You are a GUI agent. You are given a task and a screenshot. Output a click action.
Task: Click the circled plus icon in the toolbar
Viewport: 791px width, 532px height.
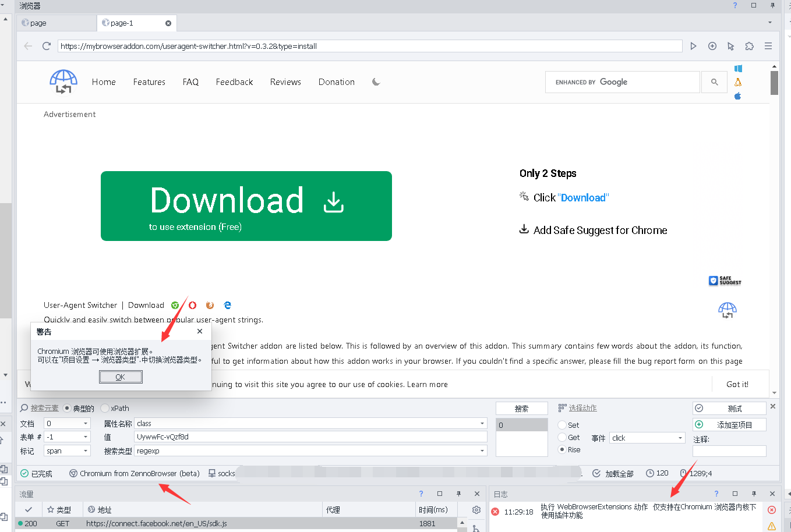[x=712, y=46]
